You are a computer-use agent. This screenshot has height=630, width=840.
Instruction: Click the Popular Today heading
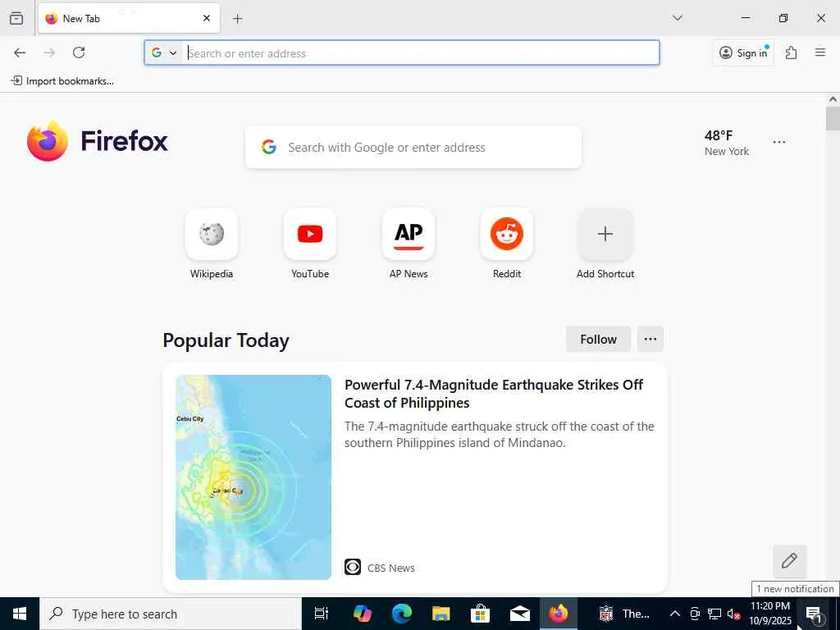click(x=226, y=340)
